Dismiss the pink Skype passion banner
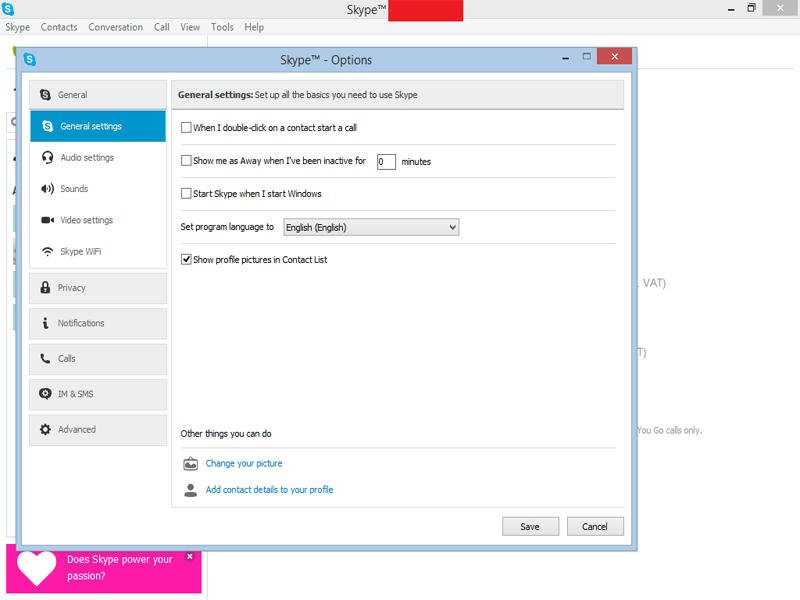This screenshot has height=600, width=800. tap(190, 556)
